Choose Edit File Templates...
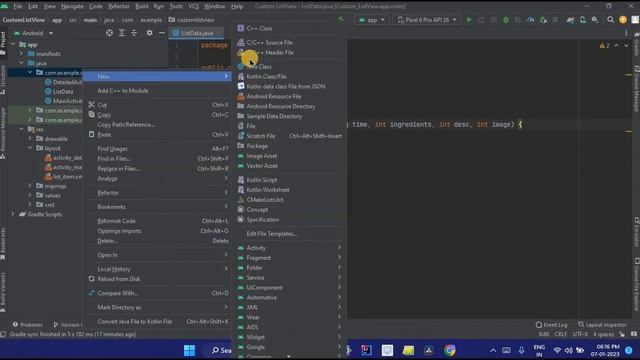 (289, 233)
